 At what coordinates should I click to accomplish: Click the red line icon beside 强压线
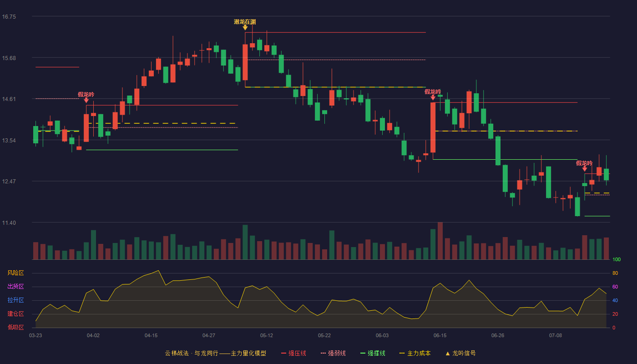[283, 354]
